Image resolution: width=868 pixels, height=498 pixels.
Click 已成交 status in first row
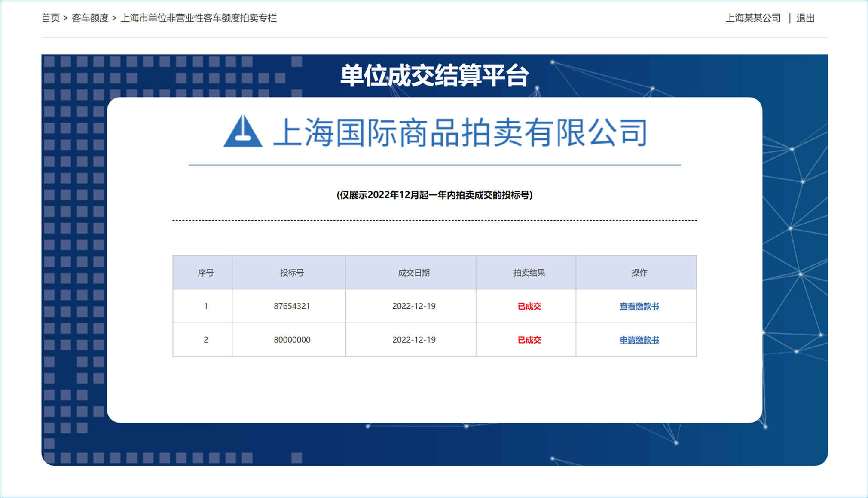point(529,306)
